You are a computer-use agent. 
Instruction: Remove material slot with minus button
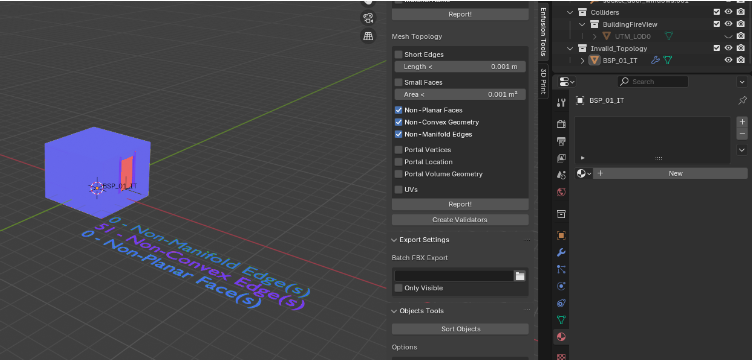point(742,134)
